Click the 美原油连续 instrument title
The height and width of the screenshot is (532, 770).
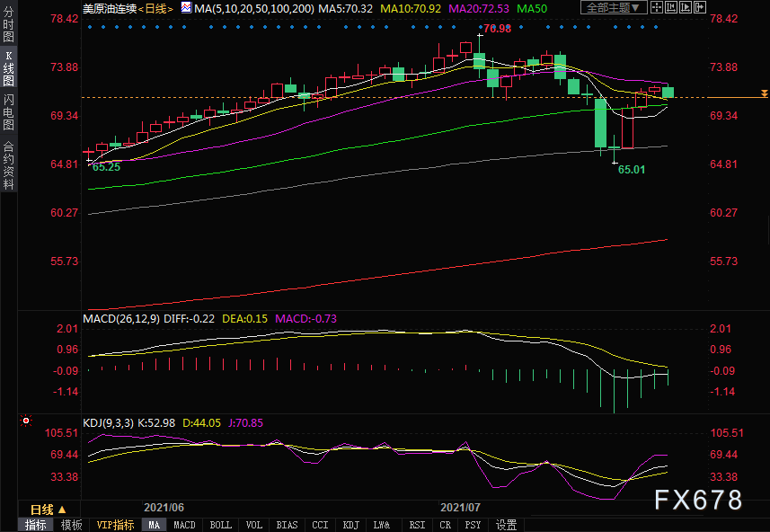point(110,8)
